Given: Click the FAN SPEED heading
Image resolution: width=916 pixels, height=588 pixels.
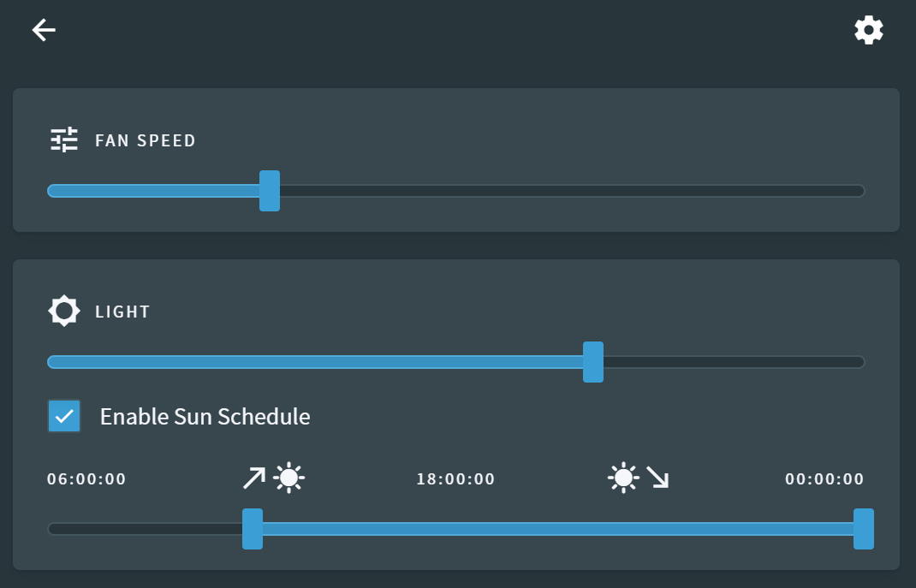Looking at the screenshot, I should tap(146, 140).
